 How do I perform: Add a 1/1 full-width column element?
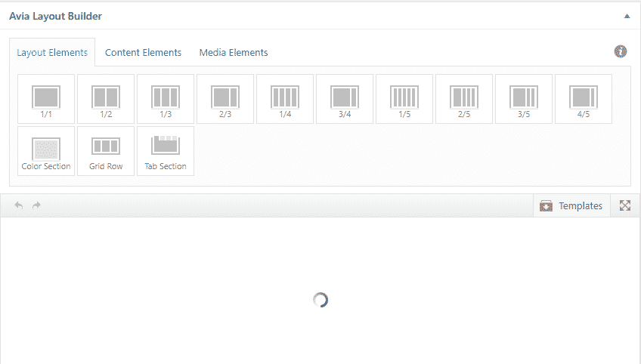pos(46,99)
